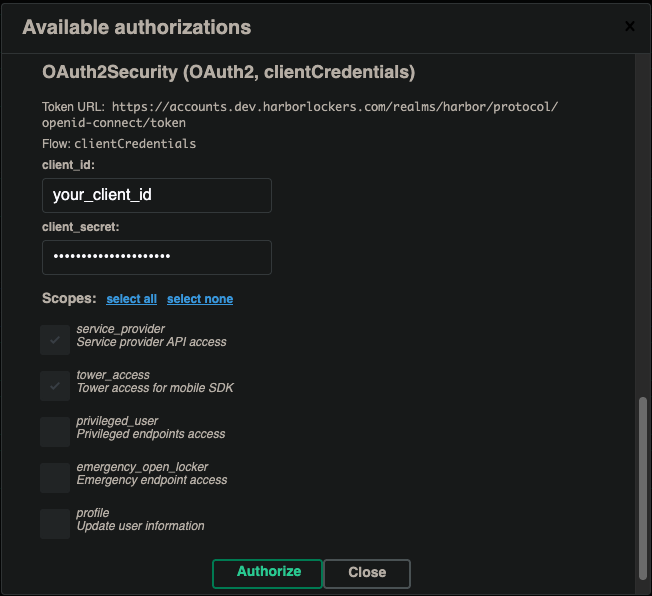Click the client_id input field

[x=157, y=195]
